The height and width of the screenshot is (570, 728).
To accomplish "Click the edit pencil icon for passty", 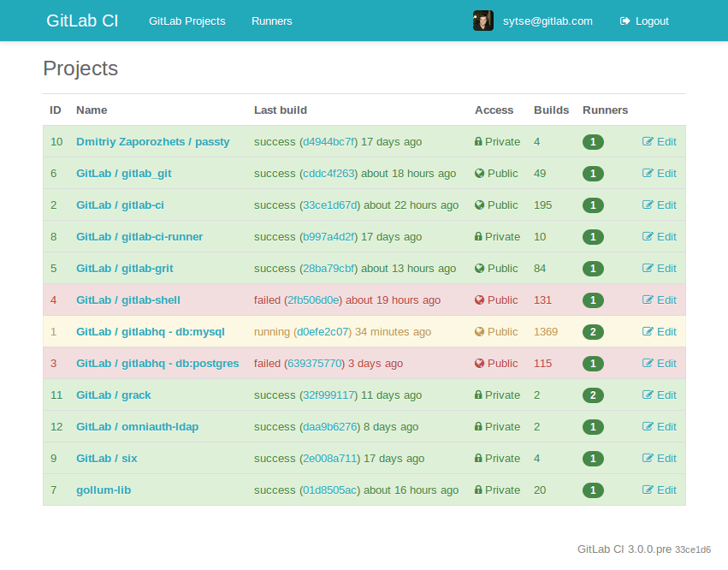I will click(648, 142).
